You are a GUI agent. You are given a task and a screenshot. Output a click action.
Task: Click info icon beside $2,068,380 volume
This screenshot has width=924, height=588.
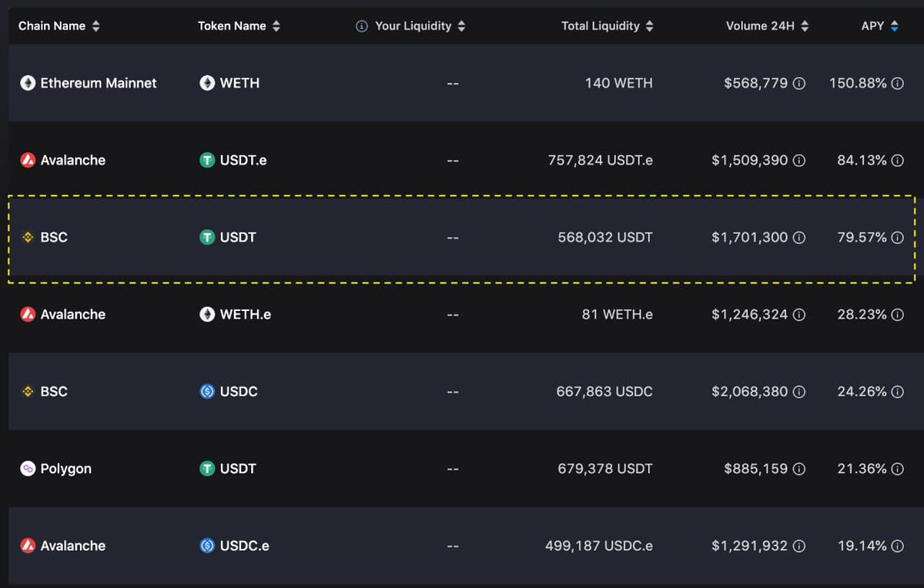(x=799, y=392)
